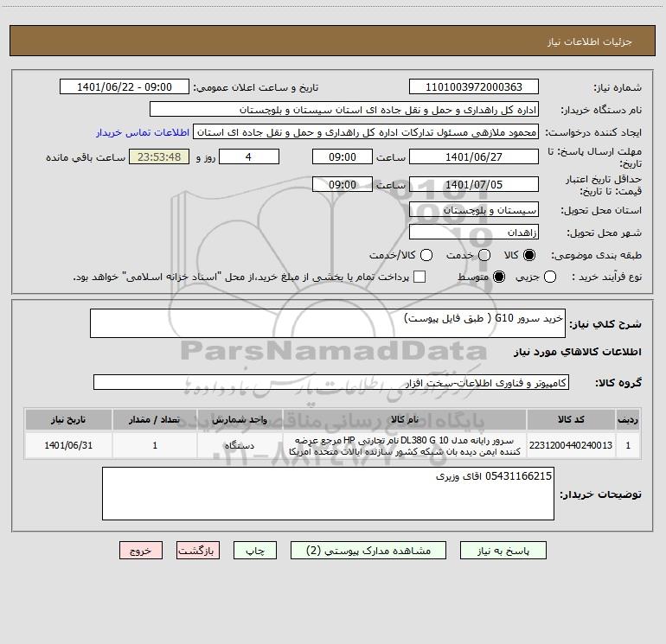This screenshot has width=666, height=644.
Task: Click the buyer organization name field
Action: (x=344, y=109)
